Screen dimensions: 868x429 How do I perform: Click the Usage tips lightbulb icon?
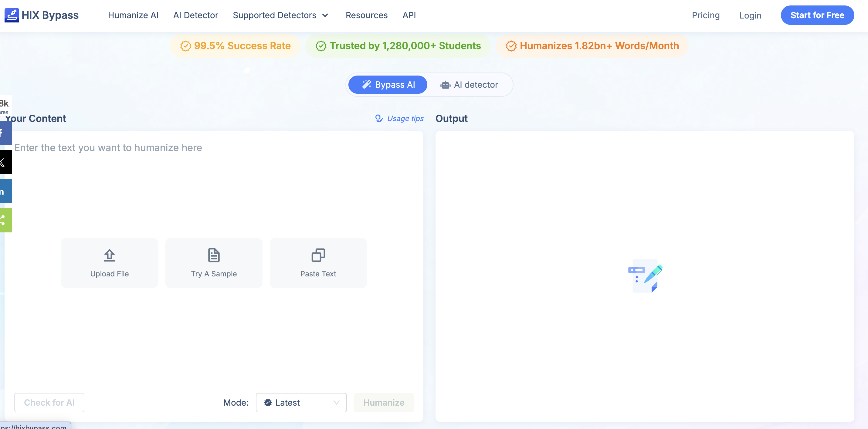[379, 119]
